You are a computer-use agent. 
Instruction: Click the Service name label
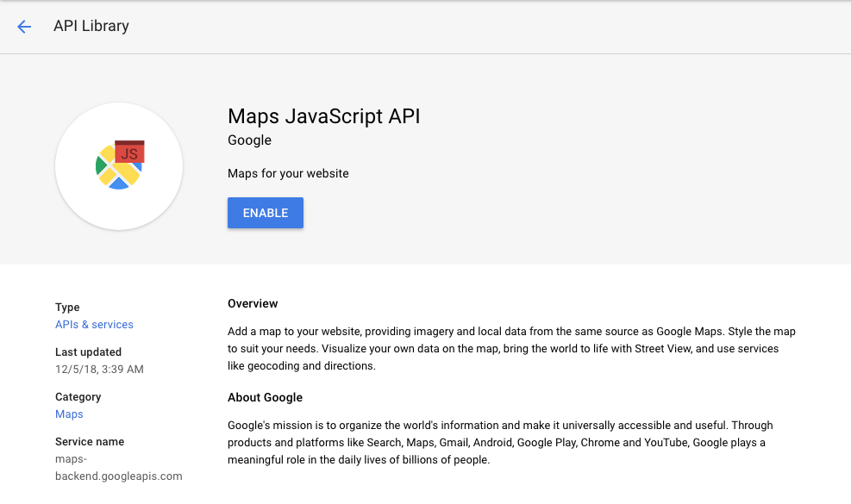pos(90,442)
